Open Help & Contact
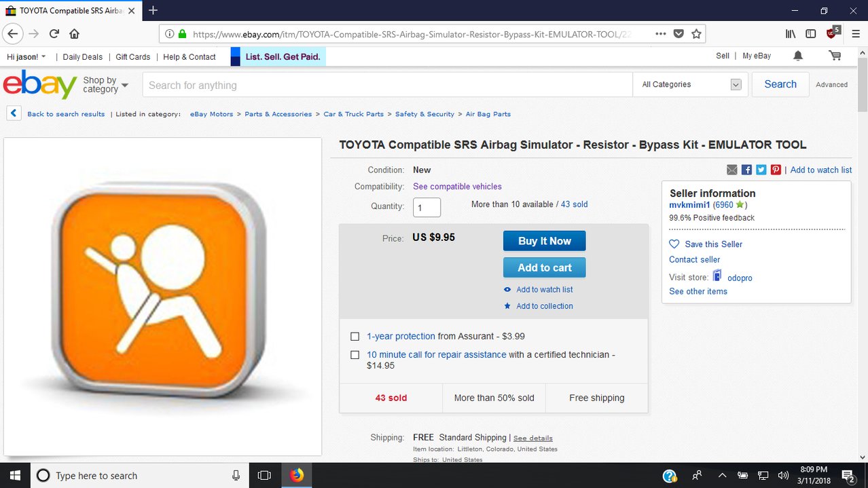This screenshot has width=868, height=488. pyautogui.click(x=189, y=57)
